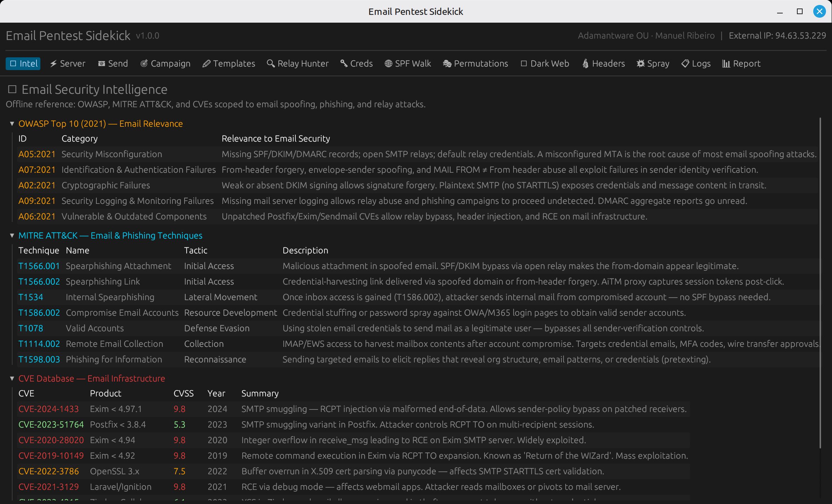Click the Technique column header
832x504 pixels.
click(39, 250)
